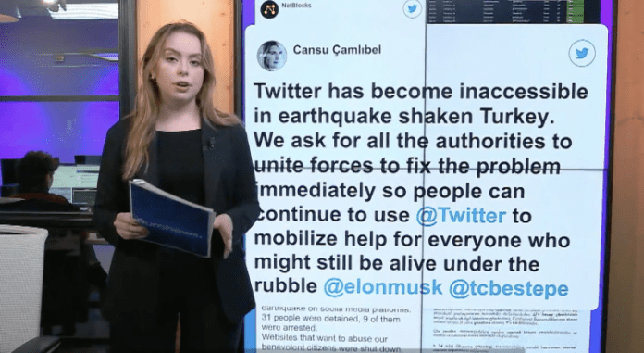Open the @Twitter mention link

pyautogui.click(x=461, y=216)
